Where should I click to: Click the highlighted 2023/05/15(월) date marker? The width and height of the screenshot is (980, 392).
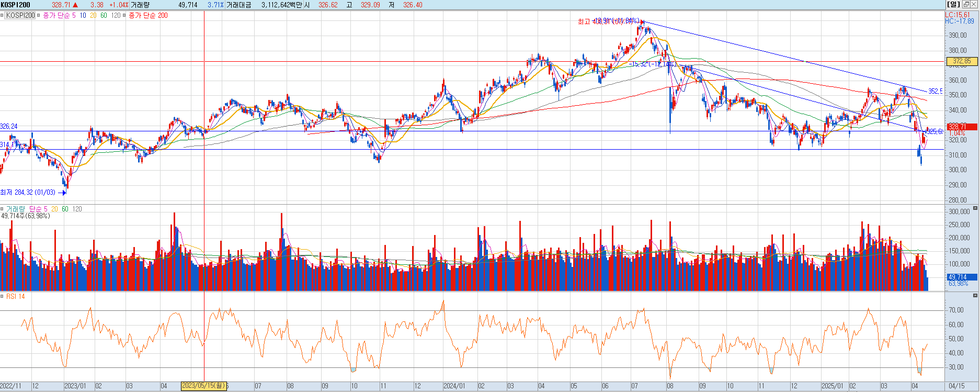(x=203, y=386)
